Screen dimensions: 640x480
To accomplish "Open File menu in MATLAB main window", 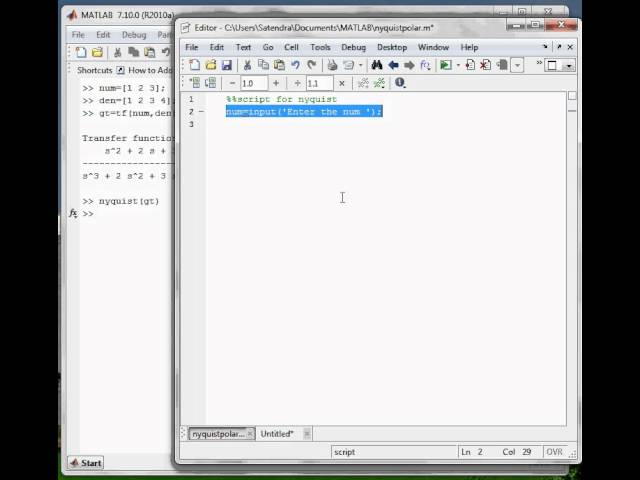I will pyautogui.click(x=78, y=35).
